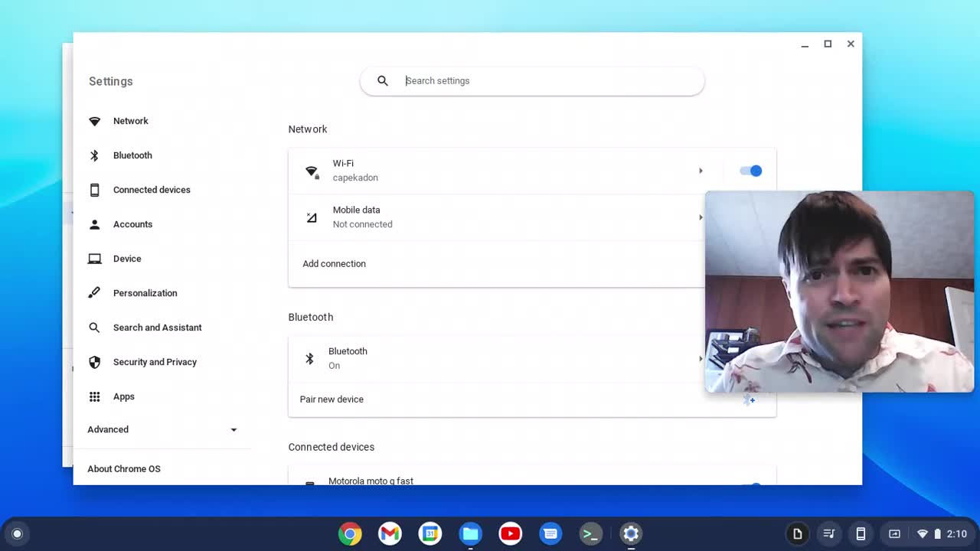Turn off the Wi-Fi toggle

click(x=750, y=171)
